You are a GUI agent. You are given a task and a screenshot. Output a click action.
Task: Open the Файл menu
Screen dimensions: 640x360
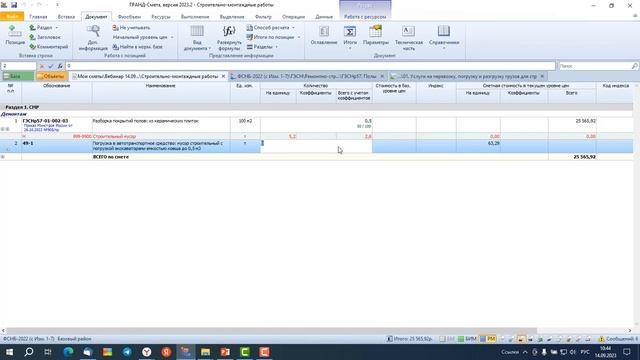coord(12,17)
